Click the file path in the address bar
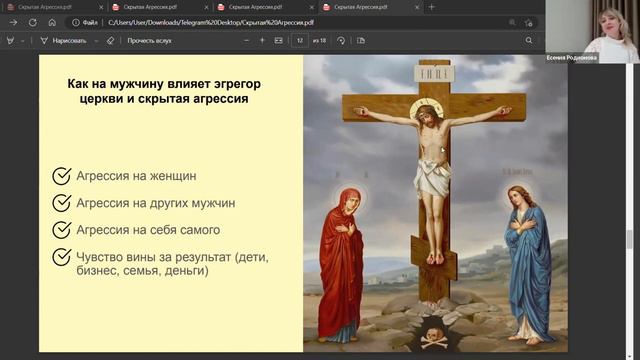 tap(211, 22)
